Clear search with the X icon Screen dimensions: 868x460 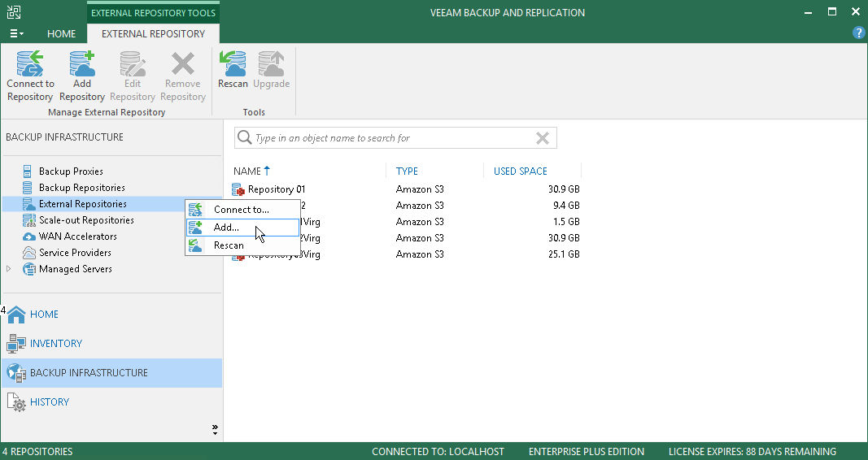pos(543,138)
